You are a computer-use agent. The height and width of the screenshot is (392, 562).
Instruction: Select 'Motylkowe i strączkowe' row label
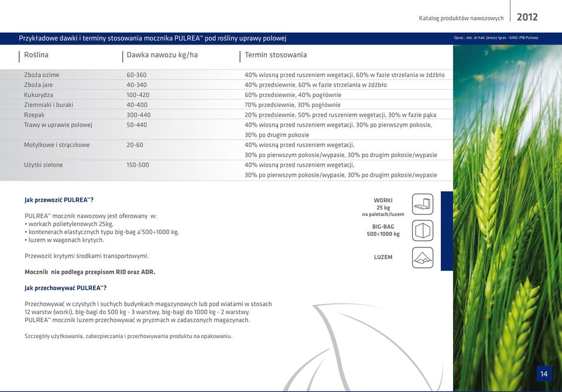click(x=57, y=145)
